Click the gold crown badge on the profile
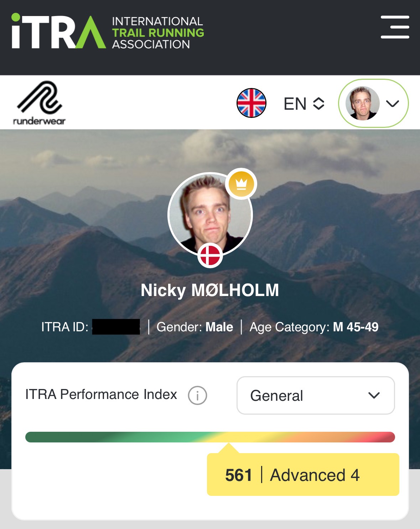Screen dimensions: 420x529 (x=241, y=184)
